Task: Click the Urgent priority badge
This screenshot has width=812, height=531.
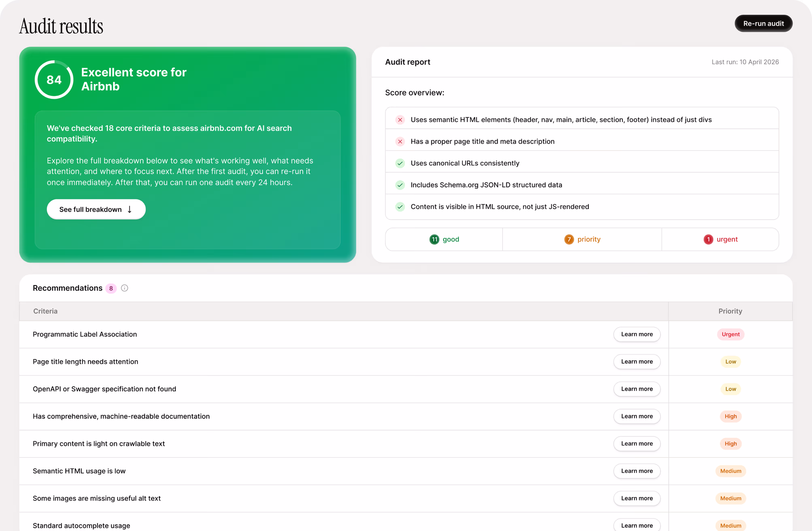Action: 730,334
